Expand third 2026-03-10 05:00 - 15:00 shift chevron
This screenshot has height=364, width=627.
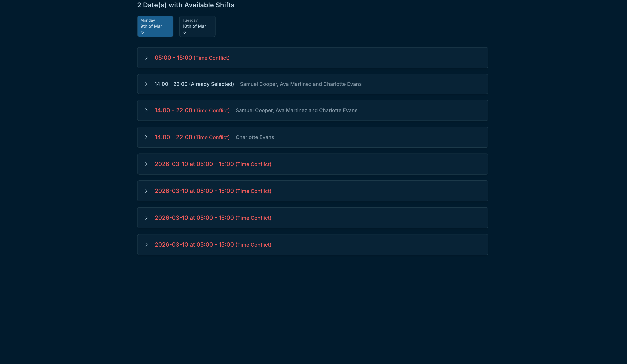pos(146,218)
